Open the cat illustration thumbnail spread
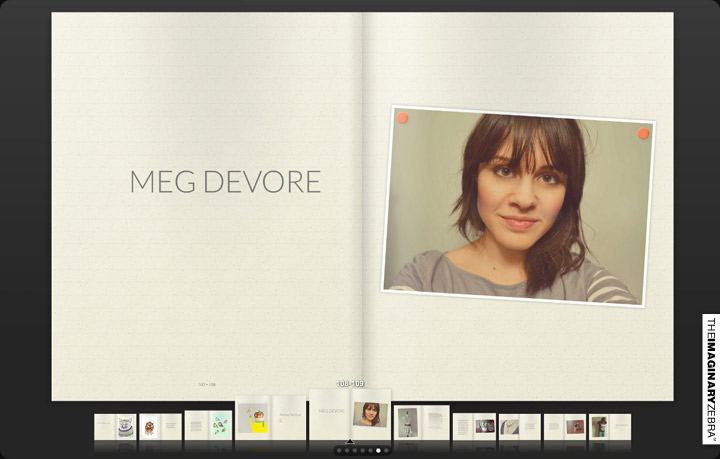 click(115, 427)
